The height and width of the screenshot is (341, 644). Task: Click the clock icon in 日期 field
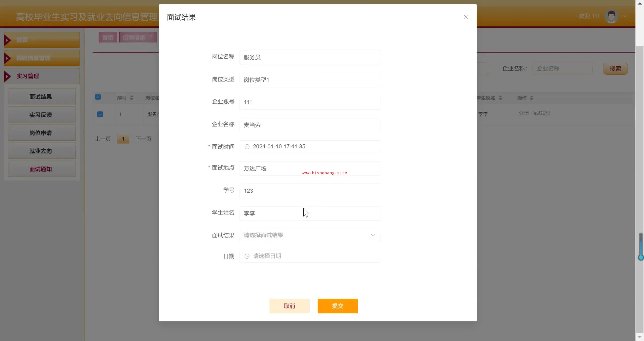247,256
